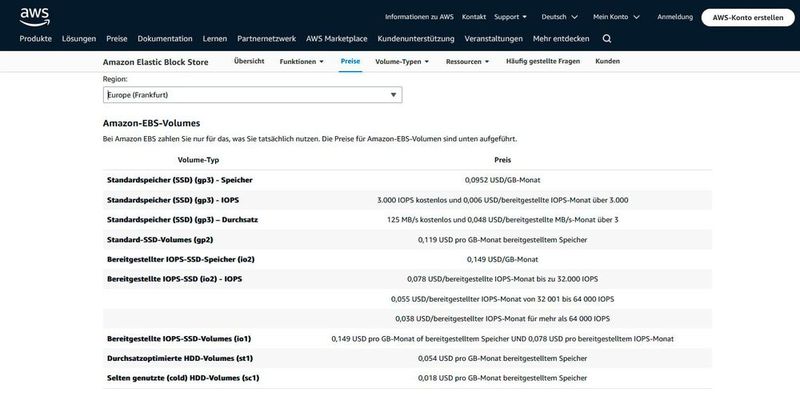Screen dimensions: 800x400
Task: Open the Lernen menu
Action: pyautogui.click(x=215, y=39)
